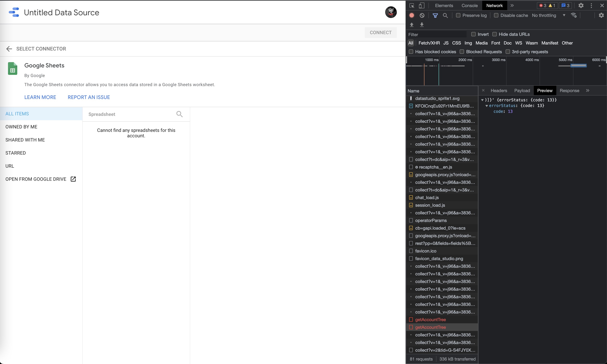This screenshot has width=607, height=364.
Task: Open the Headers tab
Action: click(x=499, y=90)
